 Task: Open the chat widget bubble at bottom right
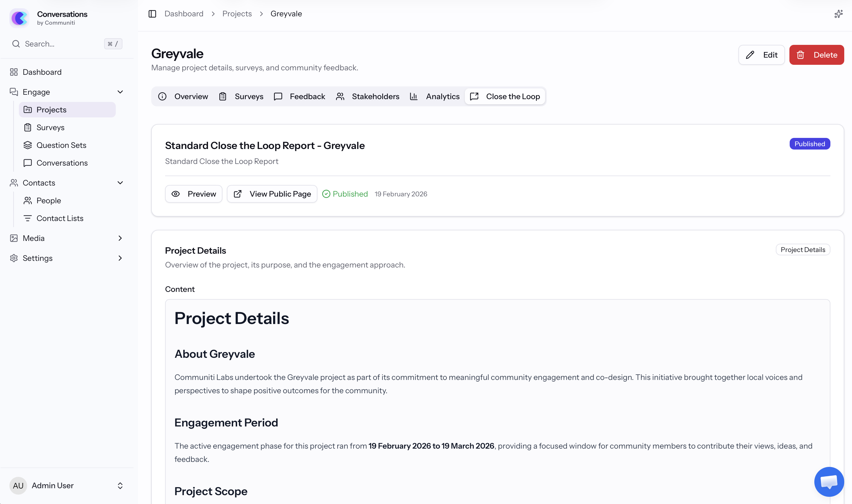829,482
